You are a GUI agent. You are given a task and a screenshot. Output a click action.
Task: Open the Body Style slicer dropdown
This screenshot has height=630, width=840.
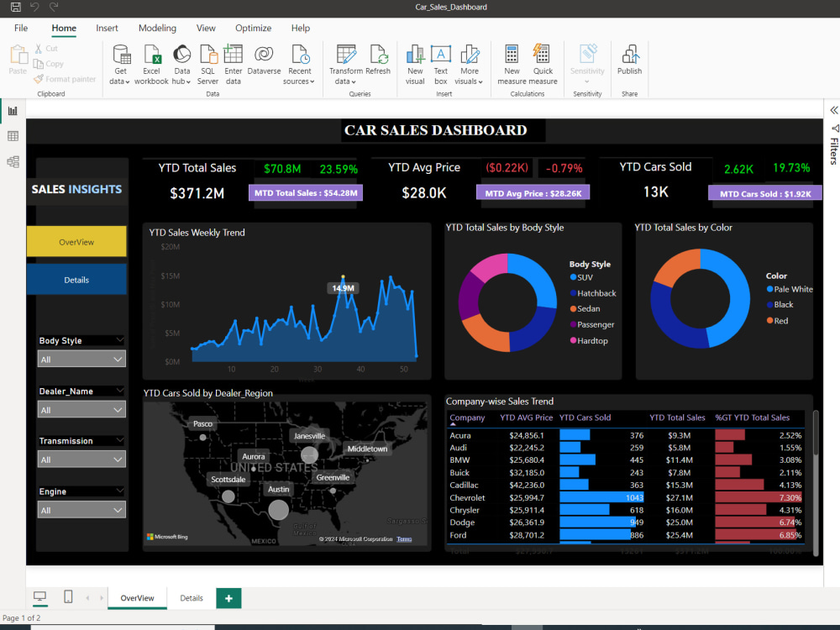coord(118,359)
